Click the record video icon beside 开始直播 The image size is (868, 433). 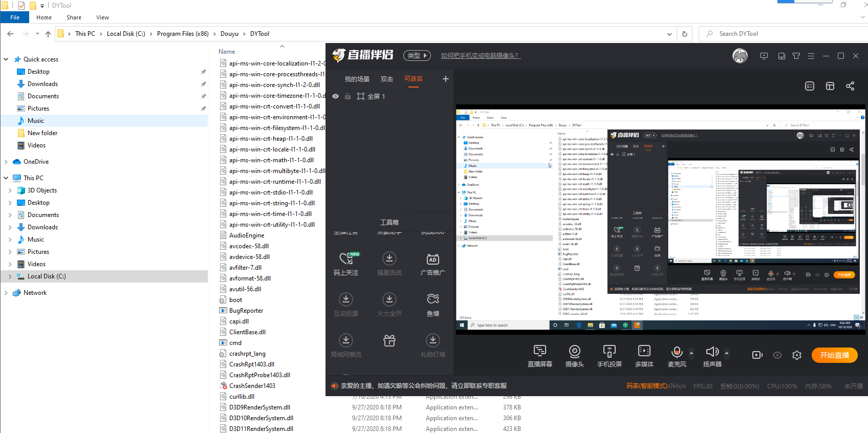757,355
